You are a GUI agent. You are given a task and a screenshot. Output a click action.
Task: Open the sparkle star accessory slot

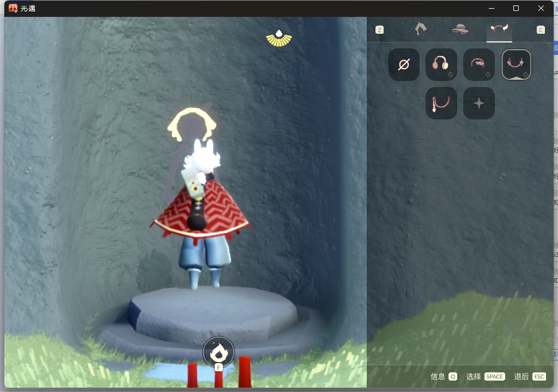[x=478, y=103]
